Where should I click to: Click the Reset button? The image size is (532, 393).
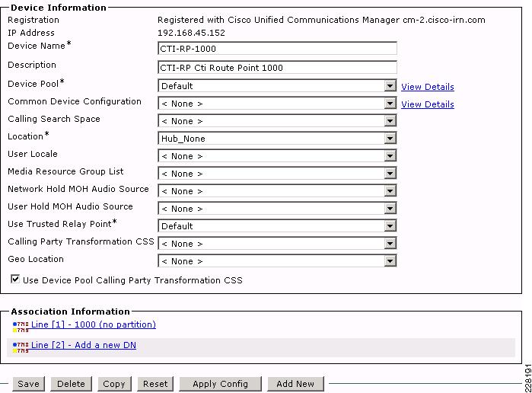[x=155, y=384]
